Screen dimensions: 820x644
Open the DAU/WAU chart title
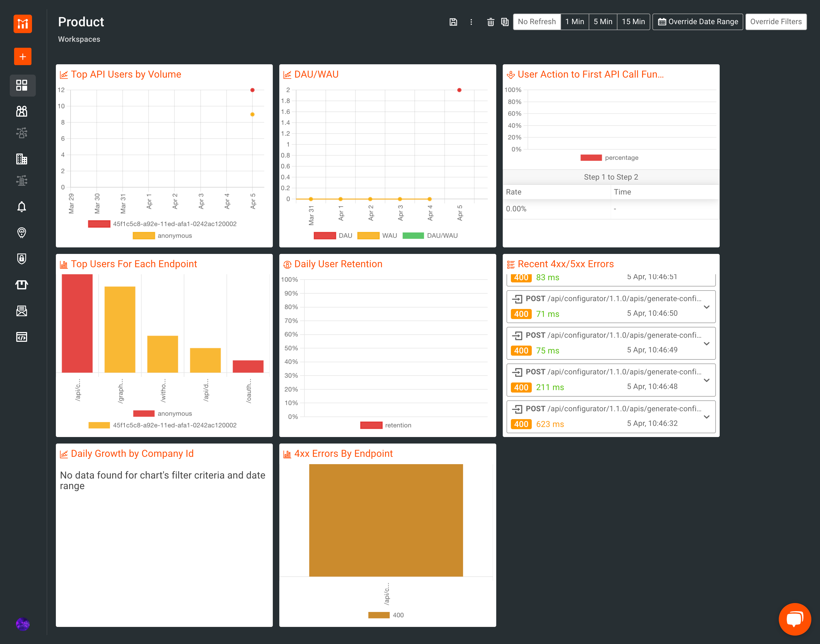point(316,74)
